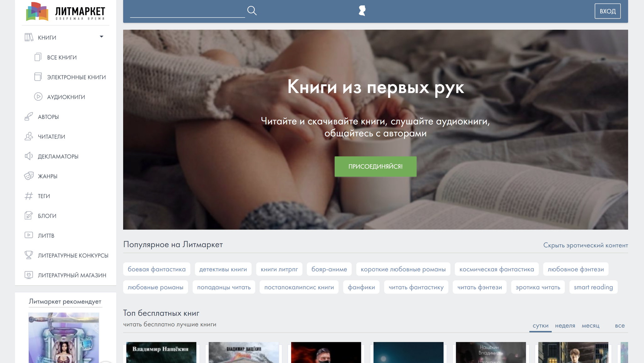Click the people icon beside ЧИТАТЕЛИ
This screenshot has height=363, width=644.
[29, 136]
